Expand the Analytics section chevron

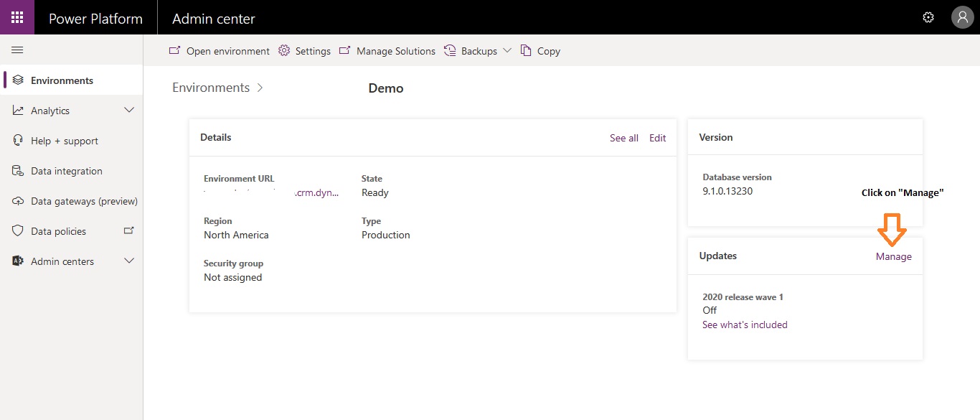point(130,110)
